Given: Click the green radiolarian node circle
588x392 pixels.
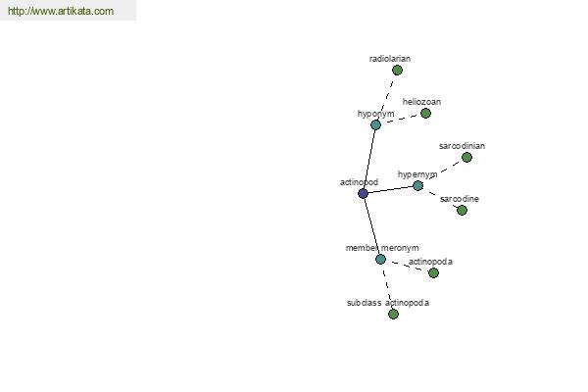Looking at the screenshot, I should [397, 71].
